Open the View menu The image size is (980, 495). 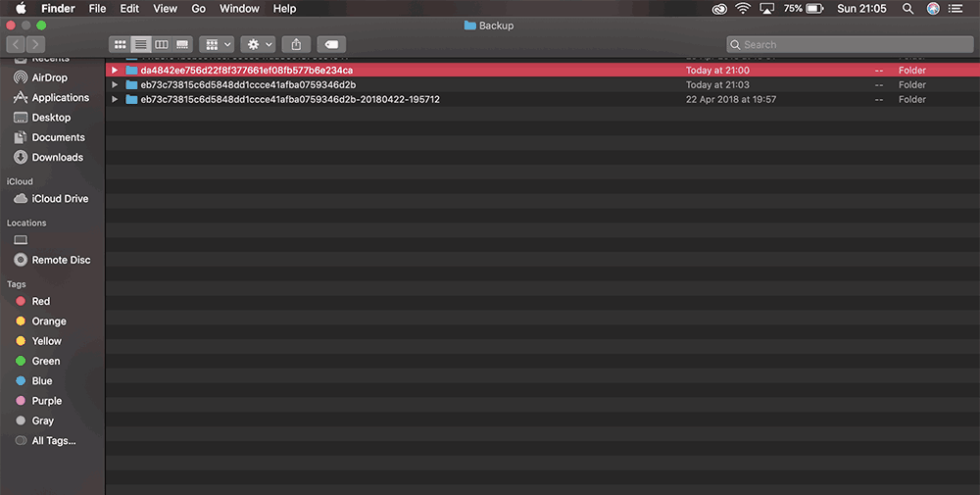(165, 8)
